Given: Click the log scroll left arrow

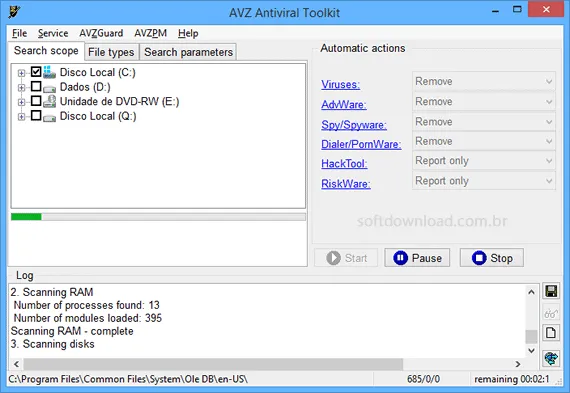Looking at the screenshot, I should pyautogui.click(x=16, y=364).
